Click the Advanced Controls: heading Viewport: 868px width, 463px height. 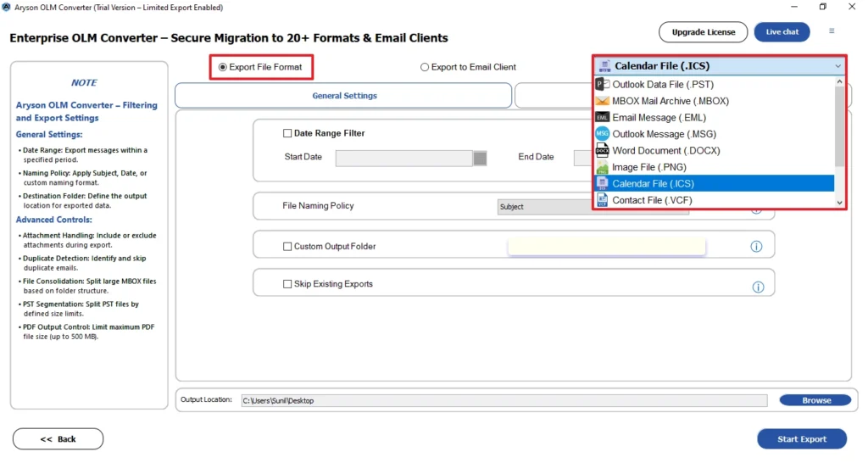(x=53, y=220)
